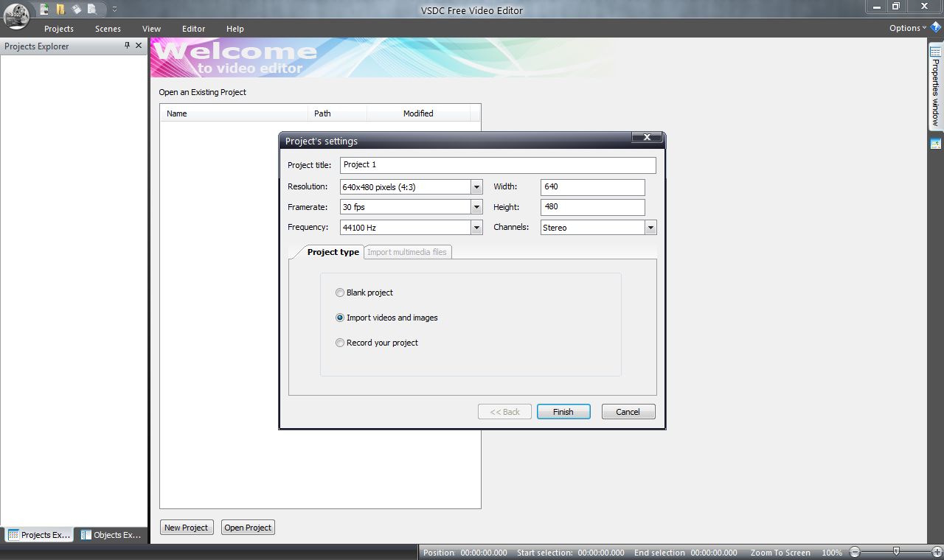Click the Import multimedia files tab
The height and width of the screenshot is (560, 944).
click(x=407, y=252)
